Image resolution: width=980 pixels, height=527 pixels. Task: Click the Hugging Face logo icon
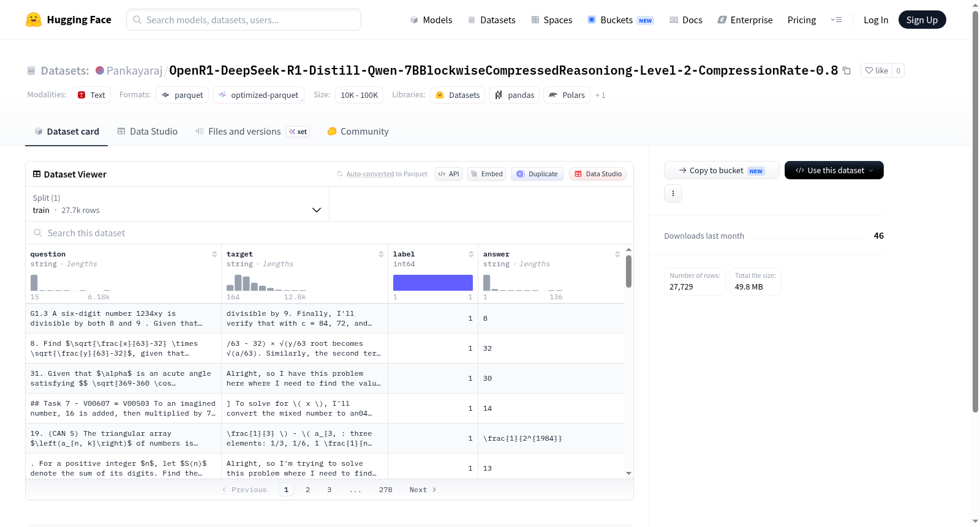coord(34,20)
